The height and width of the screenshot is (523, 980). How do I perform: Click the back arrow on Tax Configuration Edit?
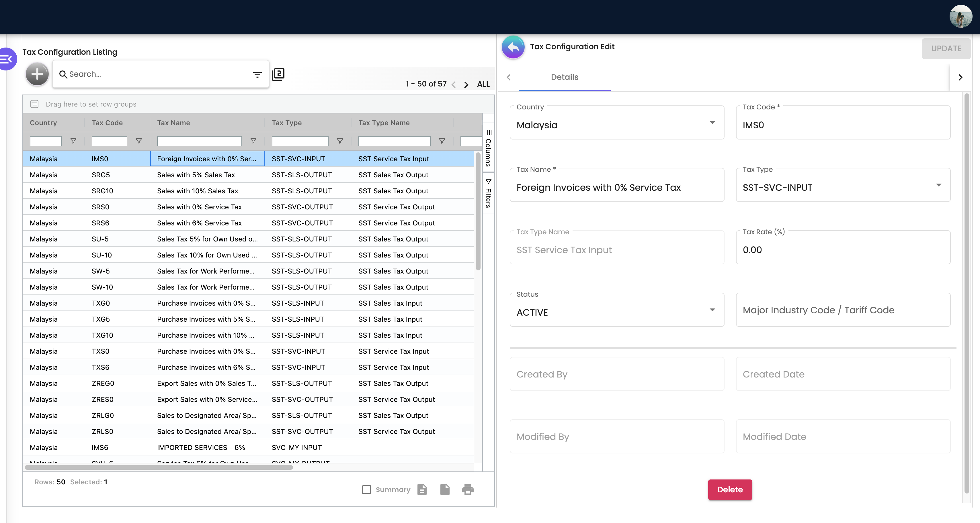coord(513,47)
